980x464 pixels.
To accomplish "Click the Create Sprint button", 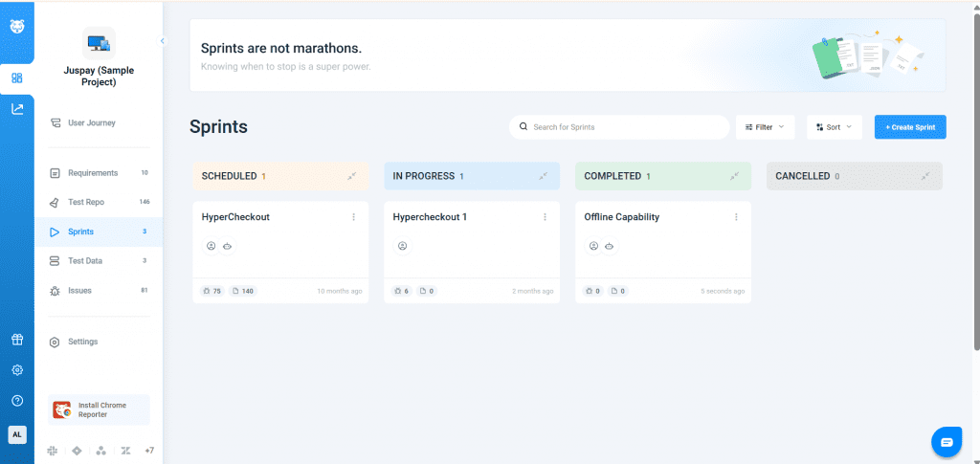I will 910,126.
